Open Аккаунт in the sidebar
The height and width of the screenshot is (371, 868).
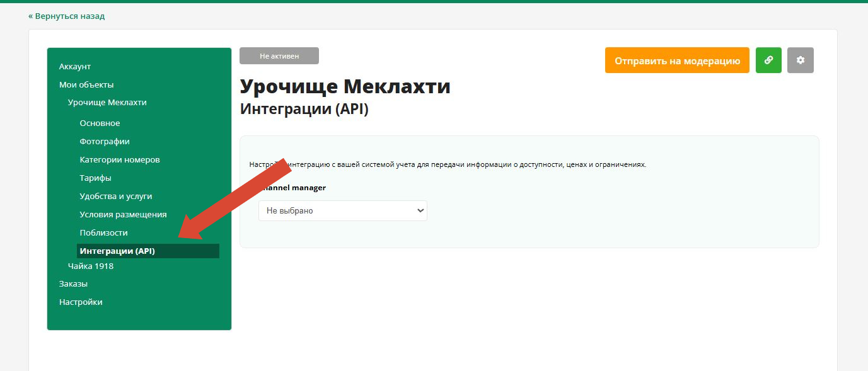[75, 67]
